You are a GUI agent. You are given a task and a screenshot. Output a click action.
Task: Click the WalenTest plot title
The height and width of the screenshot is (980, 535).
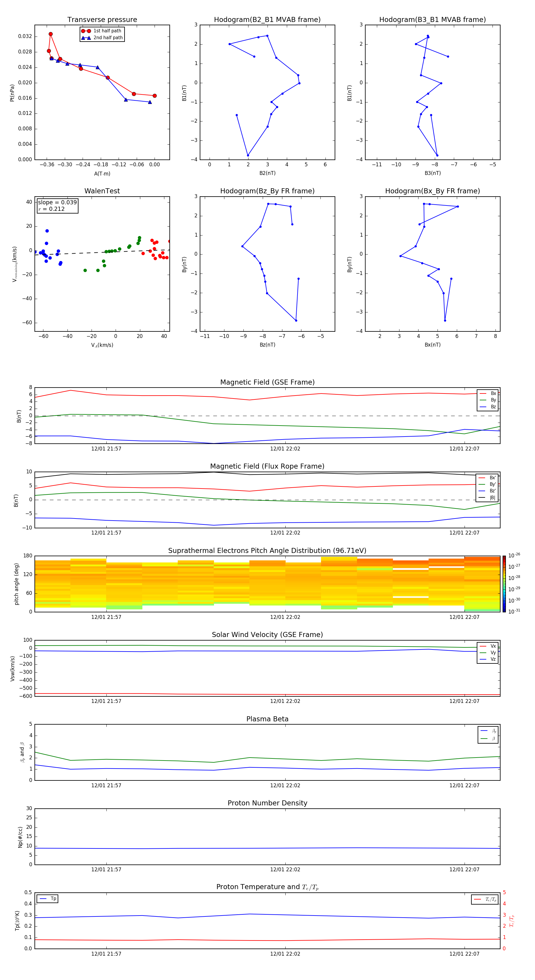click(102, 191)
